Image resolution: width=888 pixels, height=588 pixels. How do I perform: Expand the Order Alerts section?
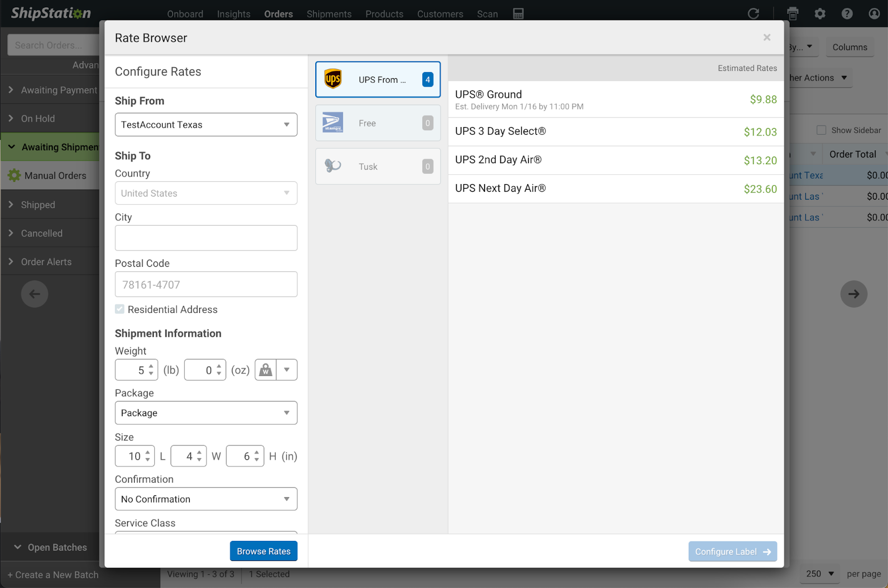(x=50, y=262)
